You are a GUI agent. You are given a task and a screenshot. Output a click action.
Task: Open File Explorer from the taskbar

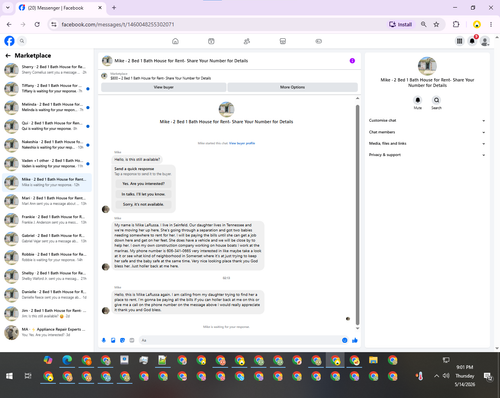373,360
